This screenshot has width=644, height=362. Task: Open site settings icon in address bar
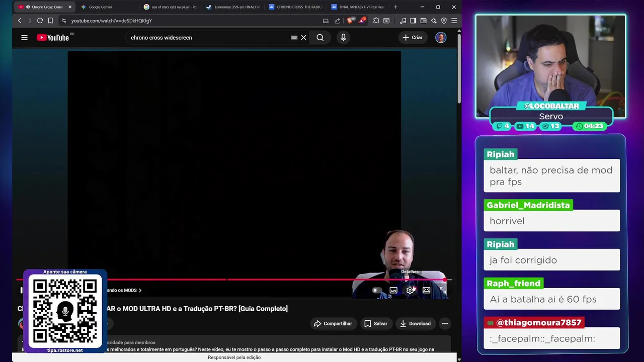[x=63, y=21]
